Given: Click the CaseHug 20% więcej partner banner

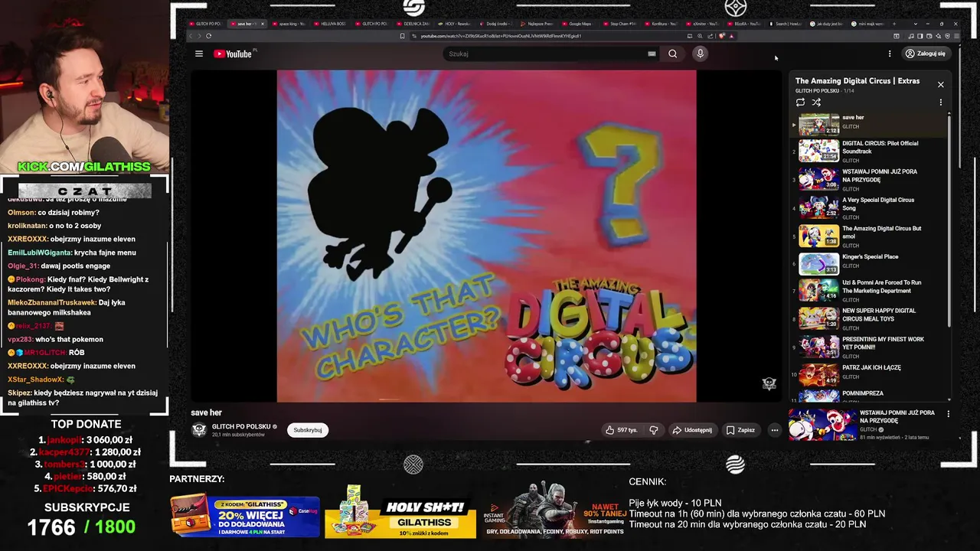Looking at the screenshot, I should [245, 517].
